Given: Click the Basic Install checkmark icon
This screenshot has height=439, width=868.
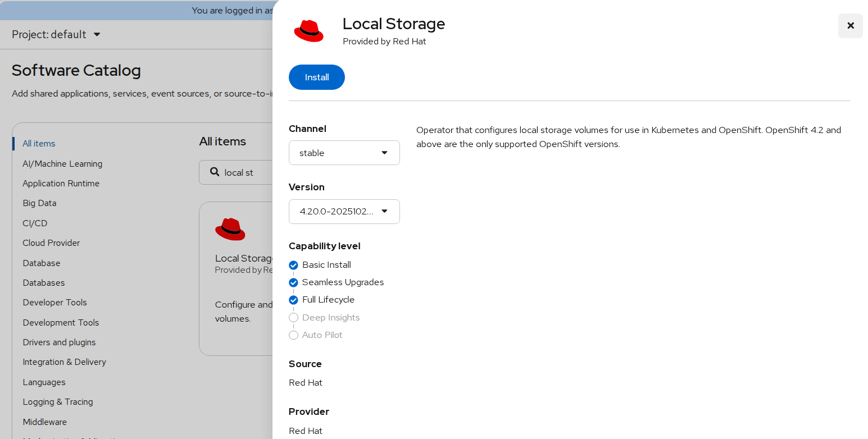Looking at the screenshot, I should tap(293, 265).
